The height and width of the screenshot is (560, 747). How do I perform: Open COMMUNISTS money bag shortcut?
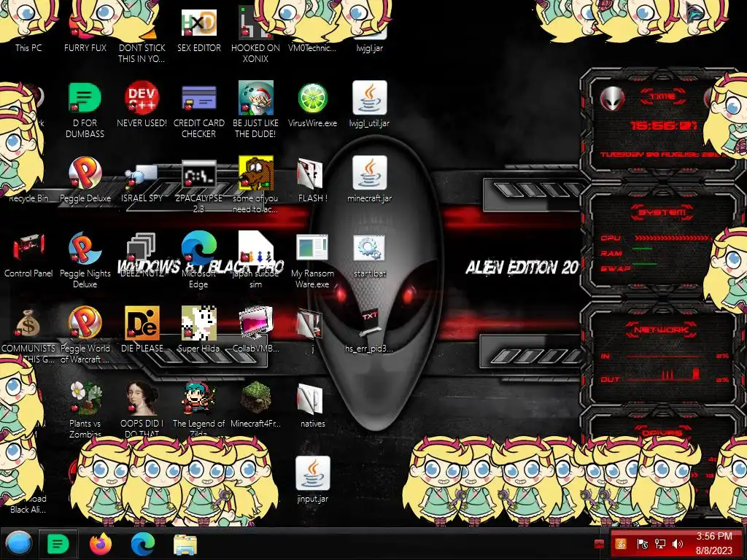[x=28, y=324]
